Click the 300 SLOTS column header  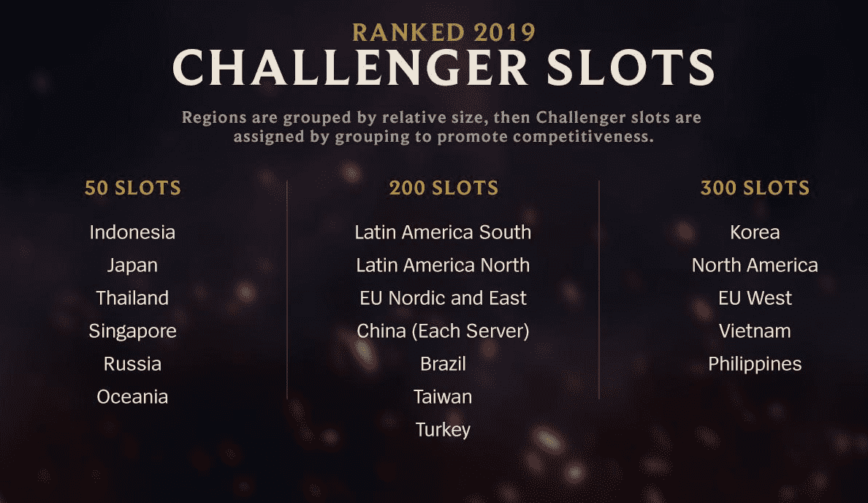tap(755, 188)
